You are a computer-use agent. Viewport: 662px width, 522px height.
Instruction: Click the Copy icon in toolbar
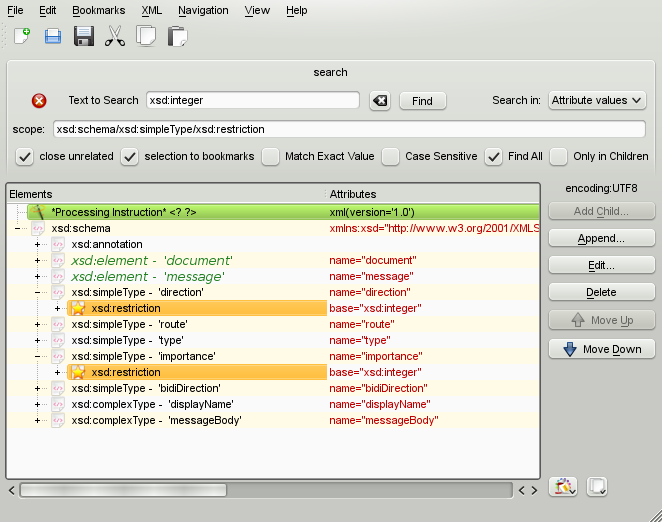click(x=146, y=37)
